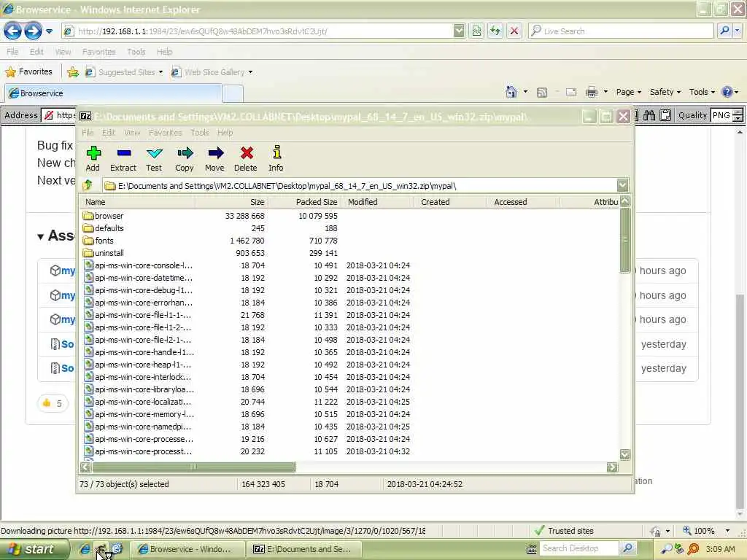This screenshot has height=560, width=747.
Task: Open the IE address bar dropdown
Action: pyautogui.click(x=459, y=31)
